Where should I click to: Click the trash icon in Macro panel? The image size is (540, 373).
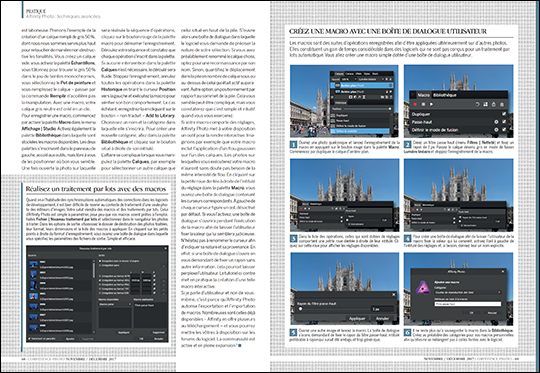(x=502, y=104)
